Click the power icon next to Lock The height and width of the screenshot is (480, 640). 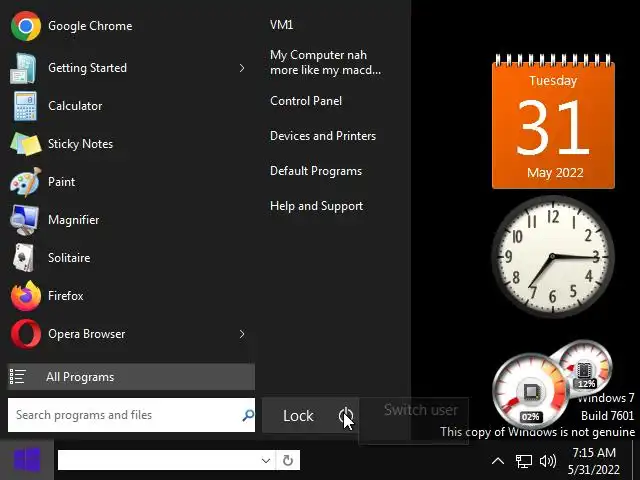(x=345, y=416)
